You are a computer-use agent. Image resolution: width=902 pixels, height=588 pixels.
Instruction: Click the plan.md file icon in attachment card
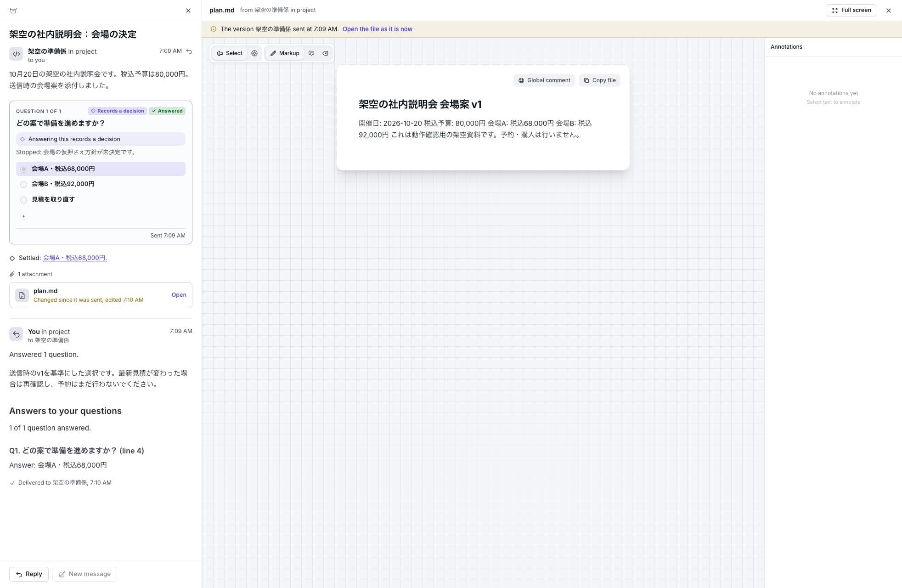pyautogui.click(x=22, y=295)
